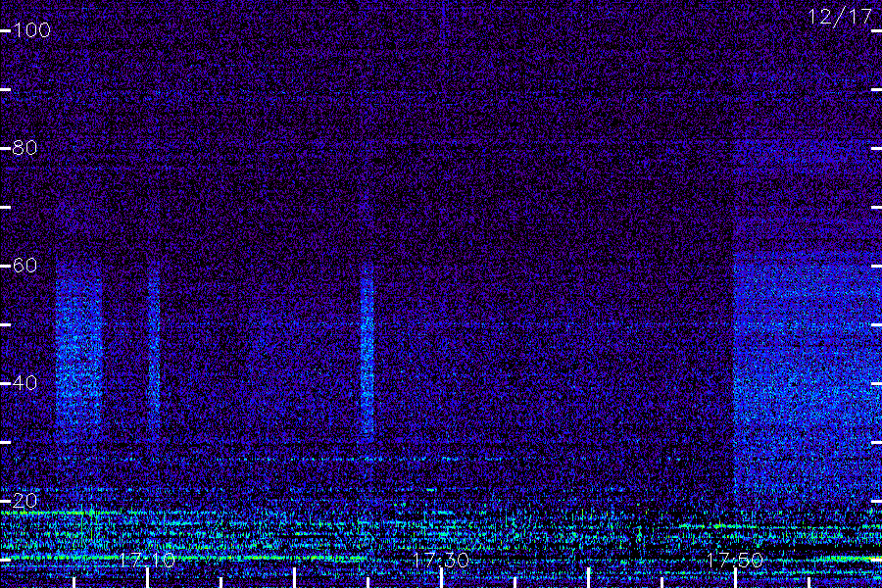
Task: Click the 60 frequency axis label
Action: click(x=24, y=265)
